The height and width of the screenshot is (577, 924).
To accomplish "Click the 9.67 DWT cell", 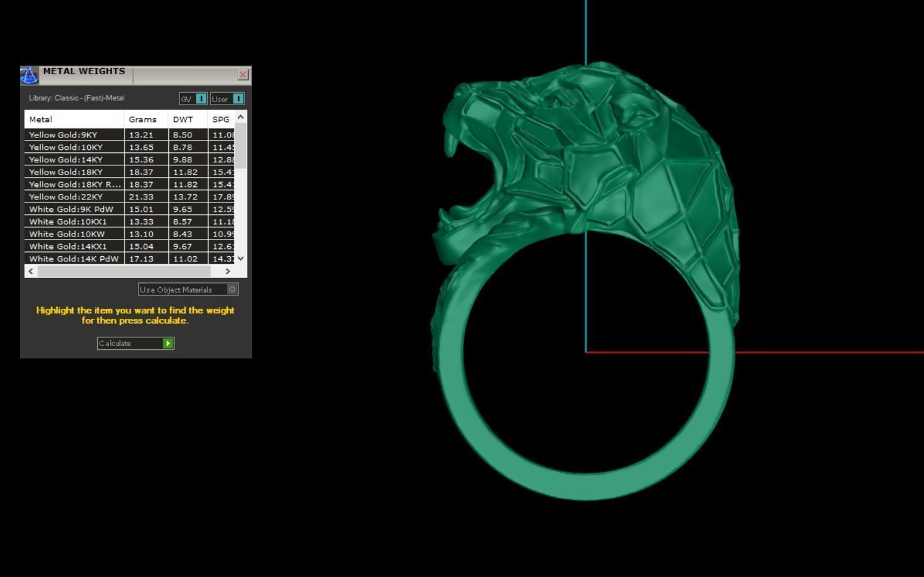I will tap(188, 246).
